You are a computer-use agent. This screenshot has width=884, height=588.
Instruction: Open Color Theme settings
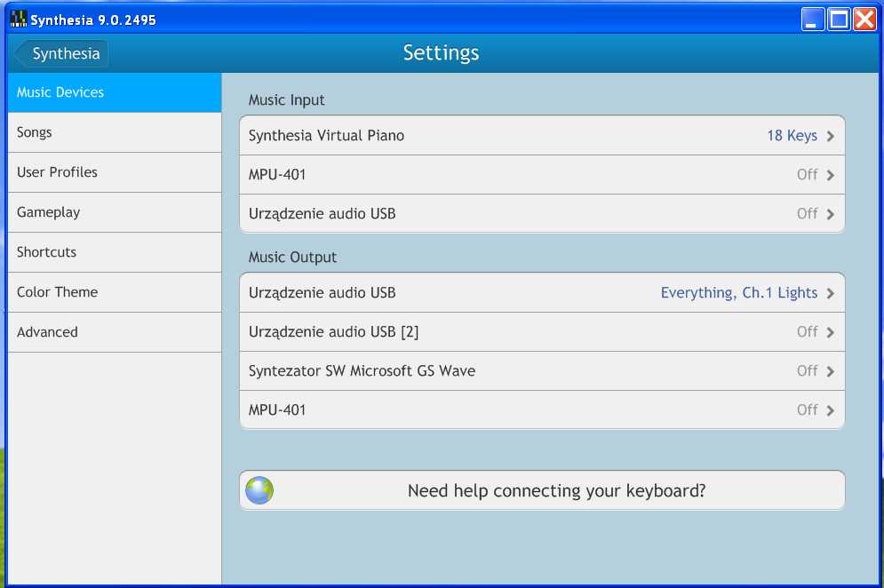click(x=115, y=292)
